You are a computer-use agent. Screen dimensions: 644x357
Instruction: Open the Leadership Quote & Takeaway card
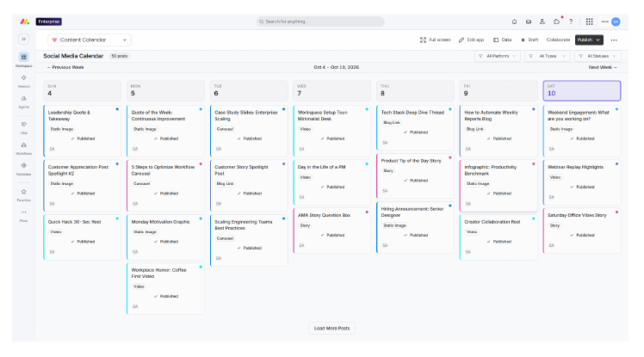[82, 131]
